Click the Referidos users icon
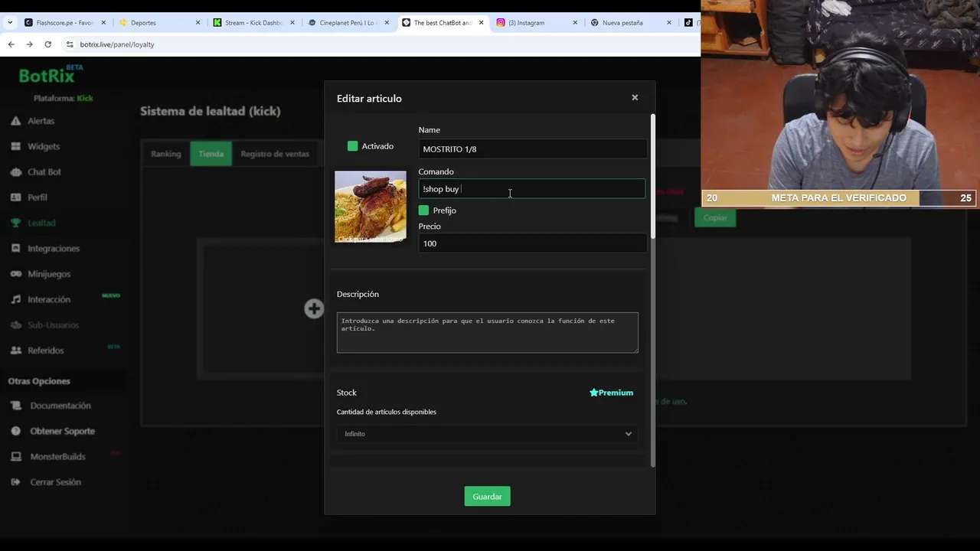980x551 pixels. (15, 350)
